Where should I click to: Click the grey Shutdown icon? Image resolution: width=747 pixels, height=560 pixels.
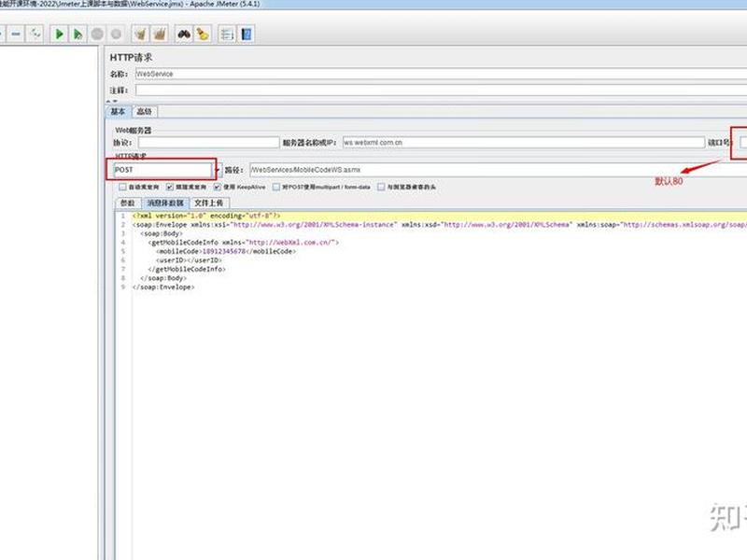[x=116, y=35]
